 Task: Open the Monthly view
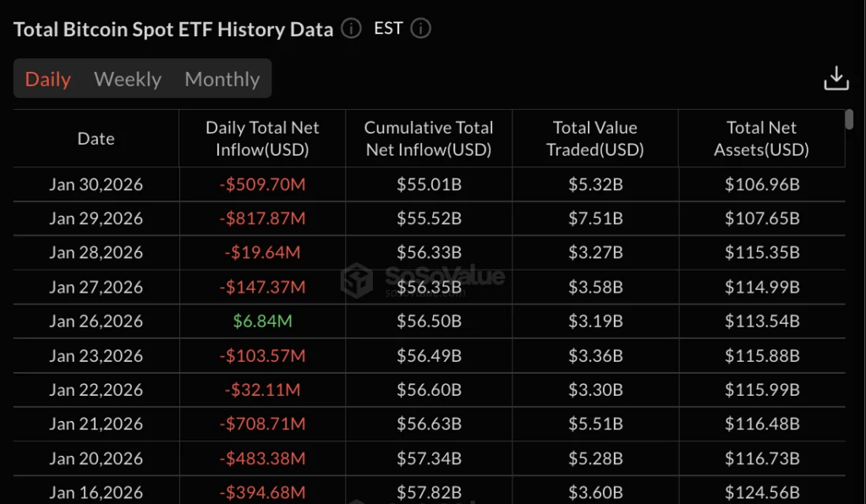[x=222, y=79]
